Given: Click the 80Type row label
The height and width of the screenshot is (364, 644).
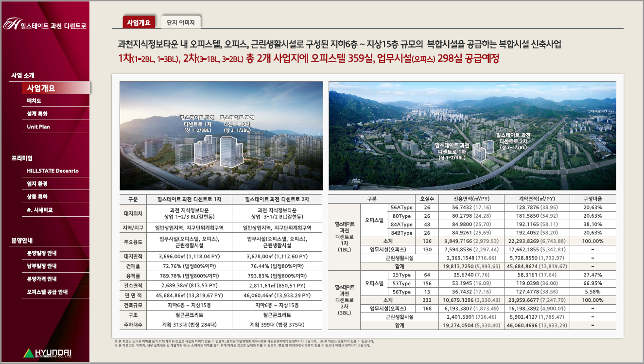Looking at the screenshot, I should tap(402, 216).
